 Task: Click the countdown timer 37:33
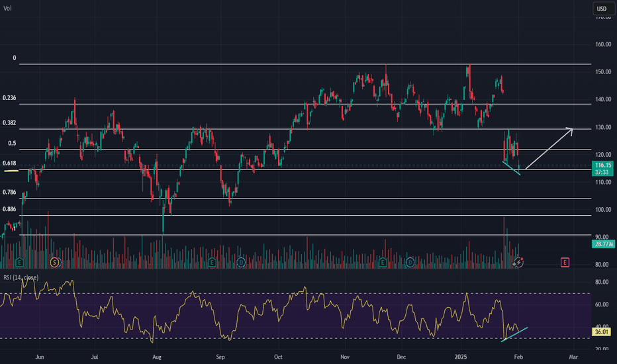coord(602,172)
